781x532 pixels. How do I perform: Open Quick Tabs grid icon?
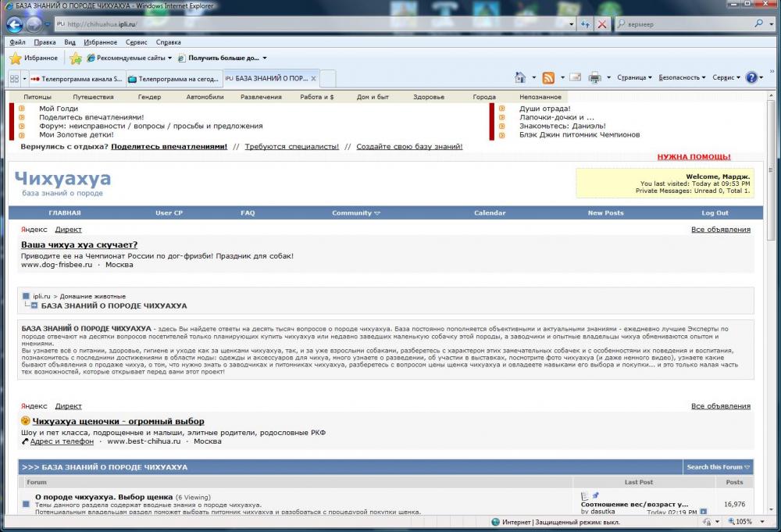14,78
